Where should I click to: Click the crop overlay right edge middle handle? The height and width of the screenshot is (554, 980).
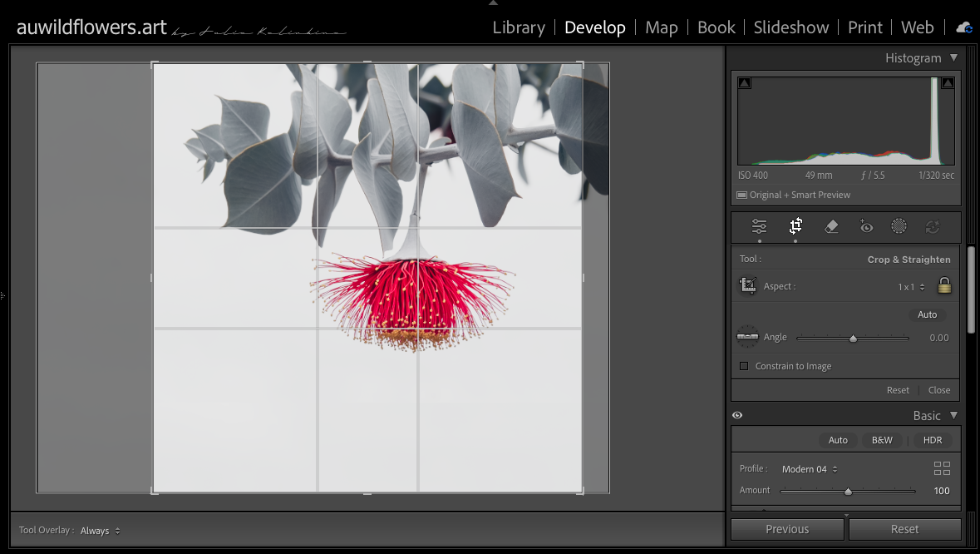[584, 278]
